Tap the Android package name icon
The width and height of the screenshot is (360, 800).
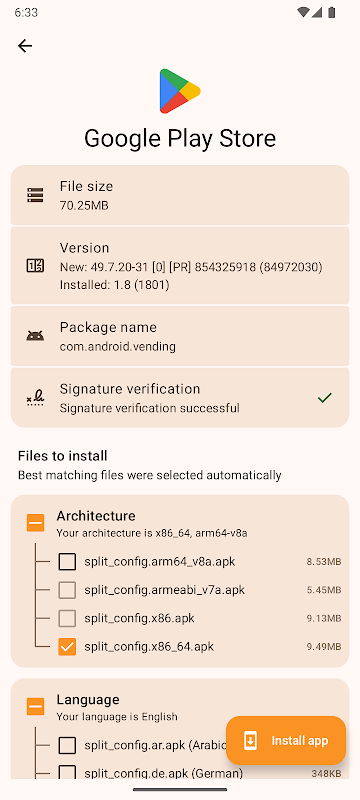pyautogui.click(x=35, y=336)
